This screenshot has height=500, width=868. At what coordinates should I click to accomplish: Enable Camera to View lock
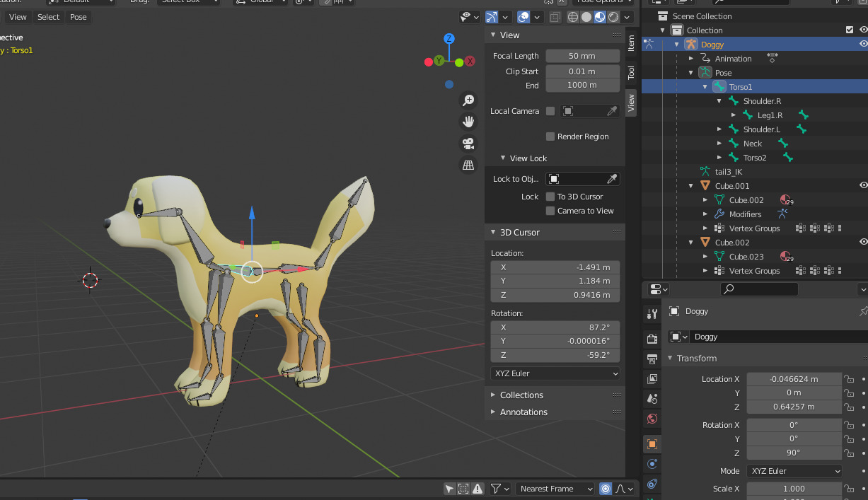tap(550, 211)
